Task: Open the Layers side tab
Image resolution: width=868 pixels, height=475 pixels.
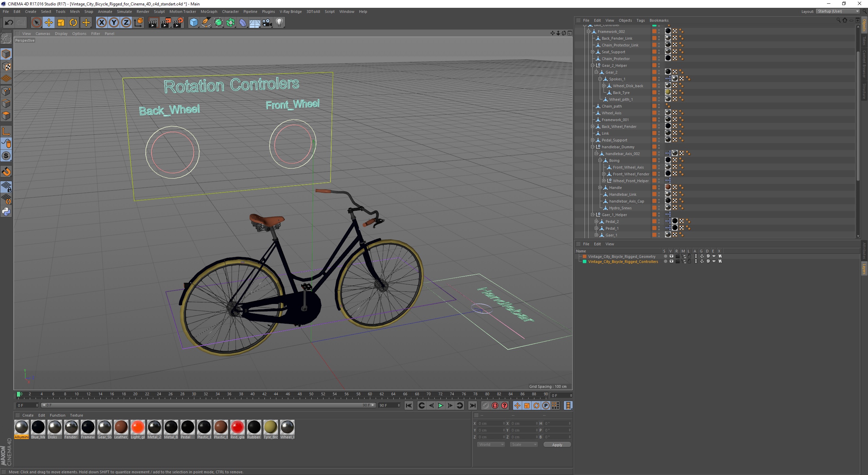Action: click(x=864, y=269)
